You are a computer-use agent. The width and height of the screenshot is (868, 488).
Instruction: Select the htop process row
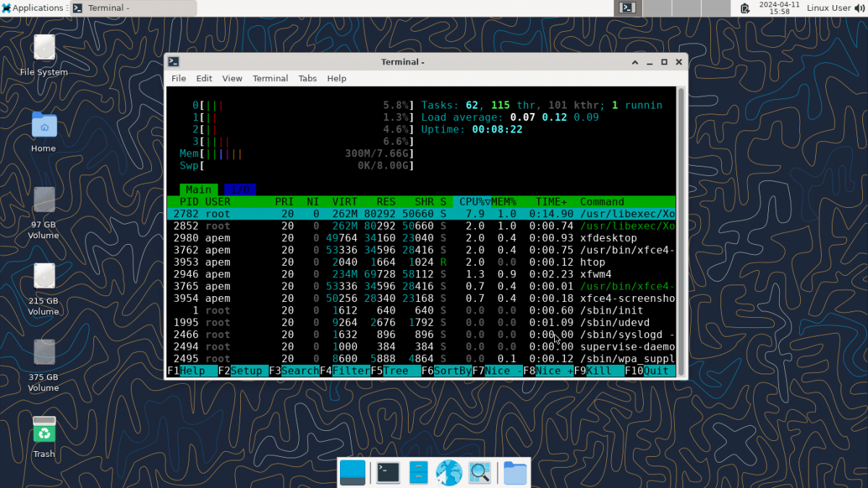[x=421, y=262]
